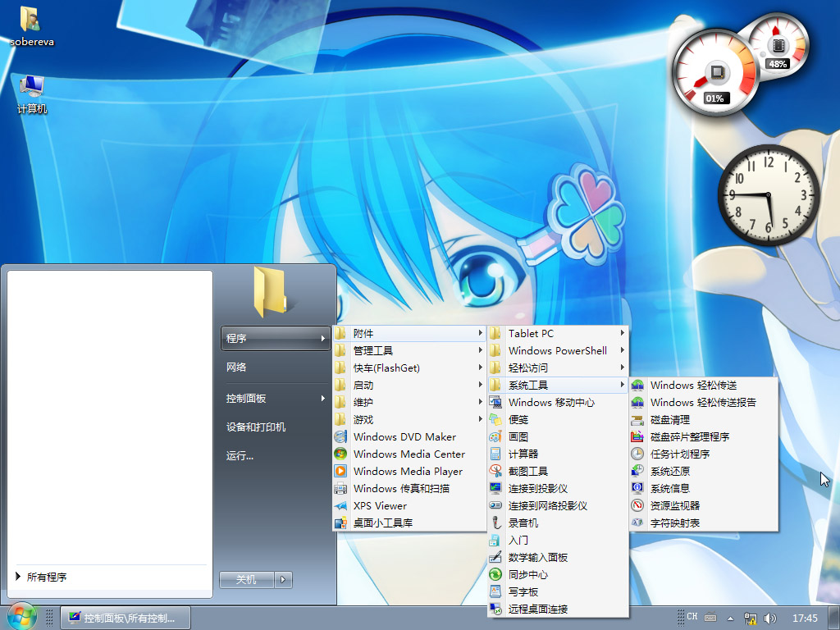840x630 pixels.
Task: Click user folder picture in start menu
Action: click(271, 292)
